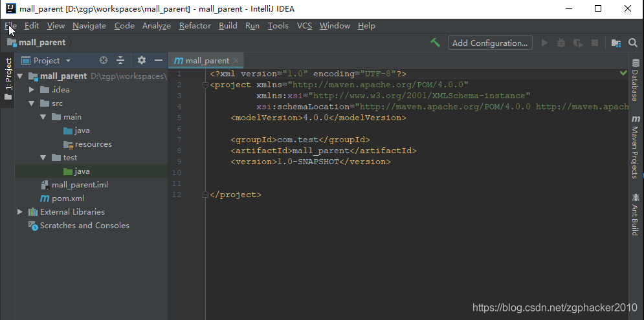The width and height of the screenshot is (644, 320).
Task: Open the Database tool window
Action: pos(636,80)
